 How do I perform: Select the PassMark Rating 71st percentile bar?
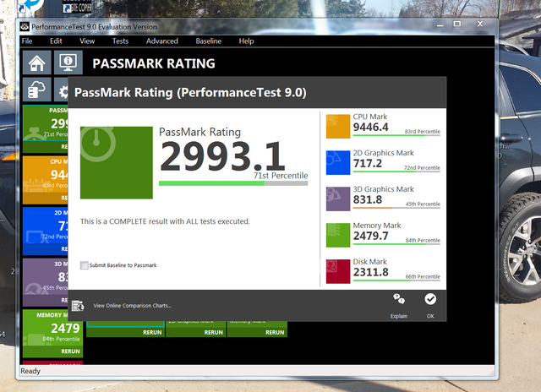click(233, 183)
